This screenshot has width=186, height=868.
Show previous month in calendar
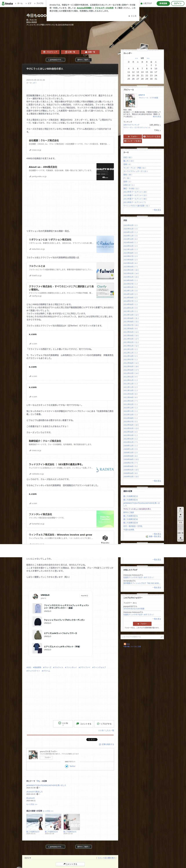[136, 58]
